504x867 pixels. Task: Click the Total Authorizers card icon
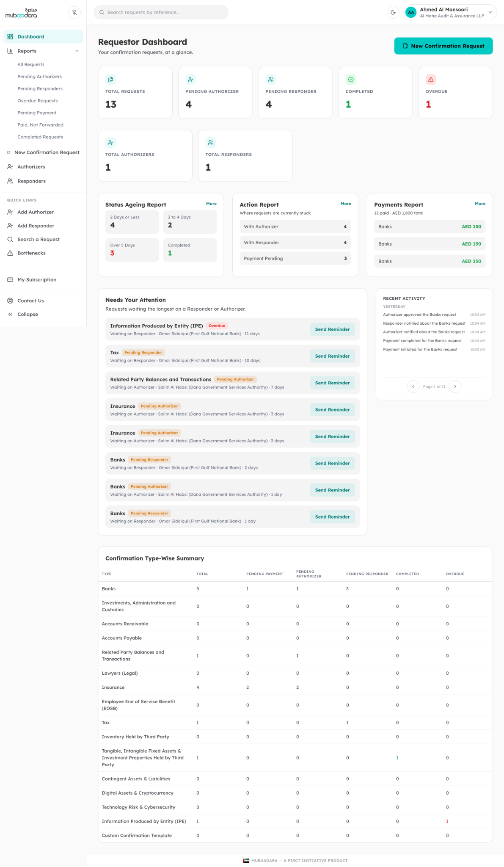click(x=110, y=142)
